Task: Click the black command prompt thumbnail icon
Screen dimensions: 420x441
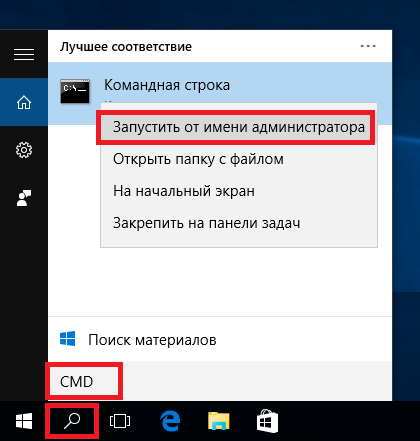Action: coord(75,91)
